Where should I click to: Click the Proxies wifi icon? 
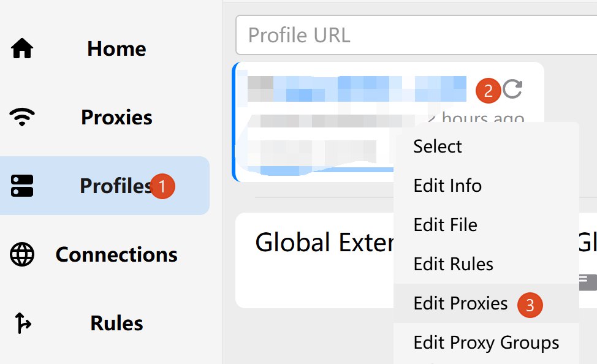tap(22, 117)
